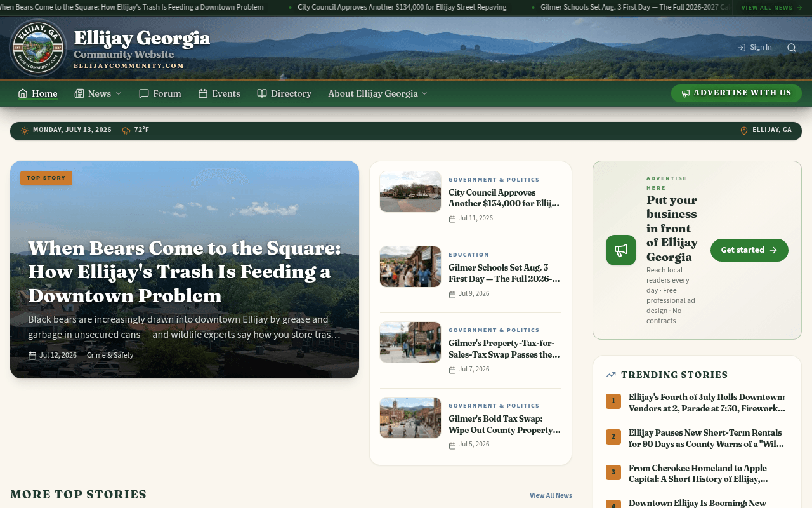Open the Property-Tax Swap Passes thumbnail
The height and width of the screenshot is (508, 812).
coord(410,342)
